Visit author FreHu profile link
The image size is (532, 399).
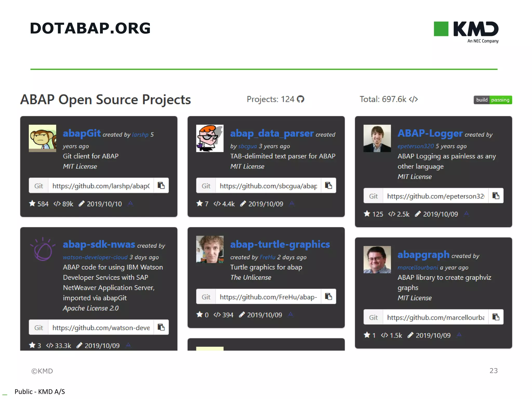(x=267, y=257)
